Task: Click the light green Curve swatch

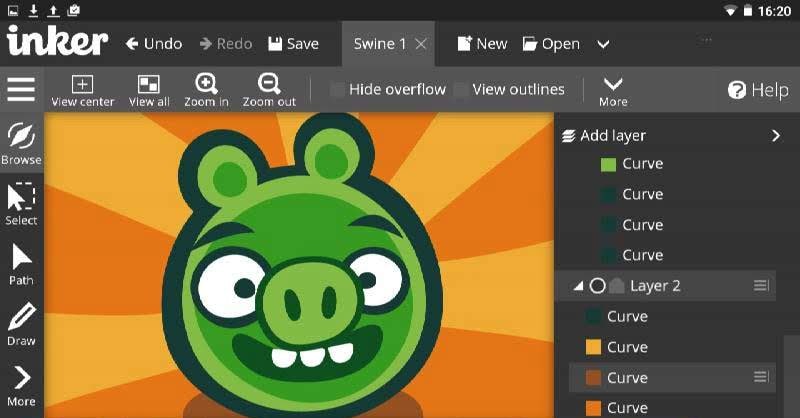Action: pos(608,164)
